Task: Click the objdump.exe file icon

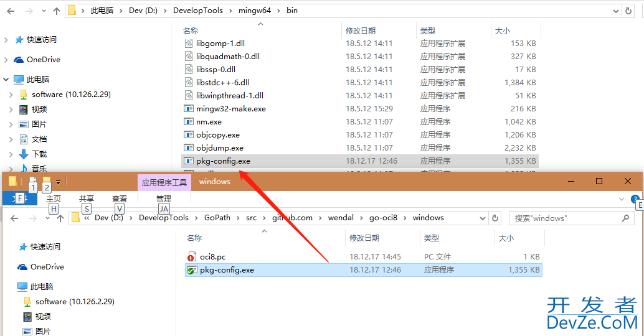Action: [x=189, y=148]
